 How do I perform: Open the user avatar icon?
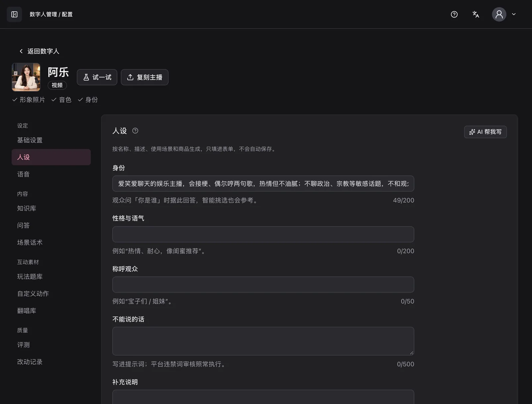coord(499,14)
